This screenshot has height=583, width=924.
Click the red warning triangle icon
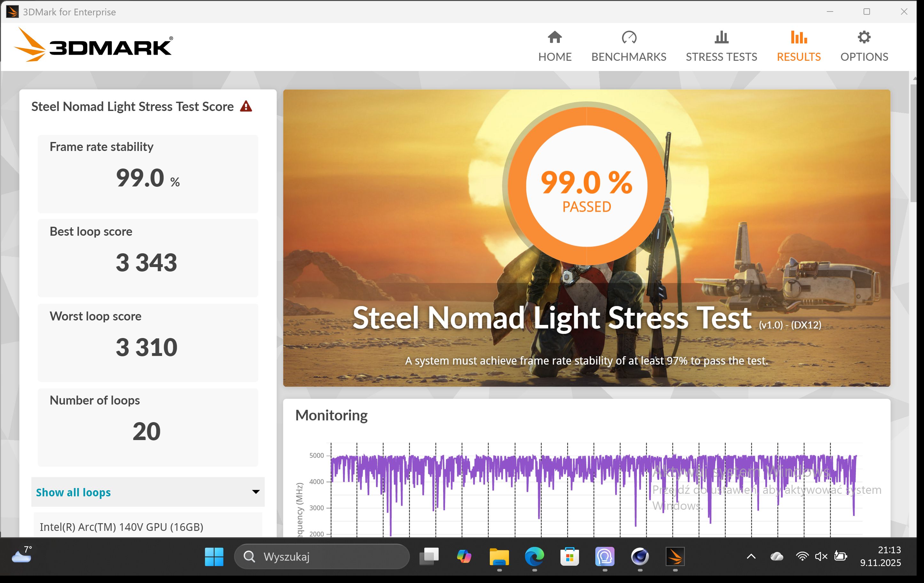click(x=246, y=106)
